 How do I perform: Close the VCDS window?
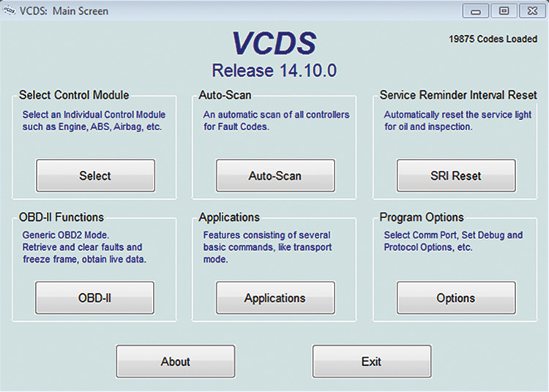532,11
